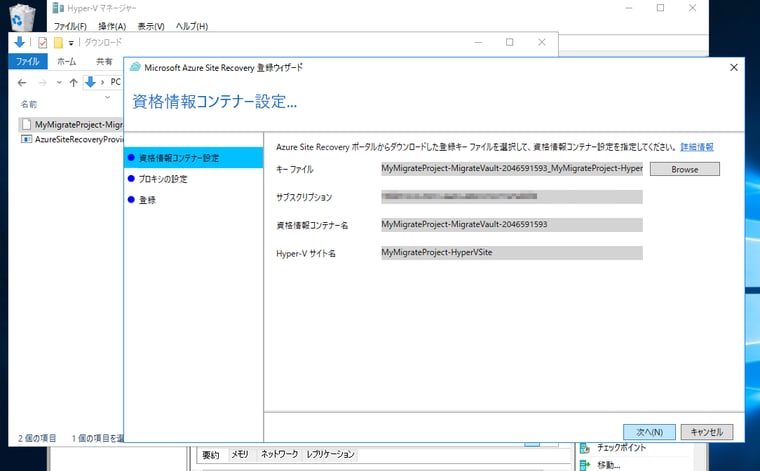Viewport: 760px width, 471px height.
Task: Go up one folder level in Explorer
Action: (74, 83)
